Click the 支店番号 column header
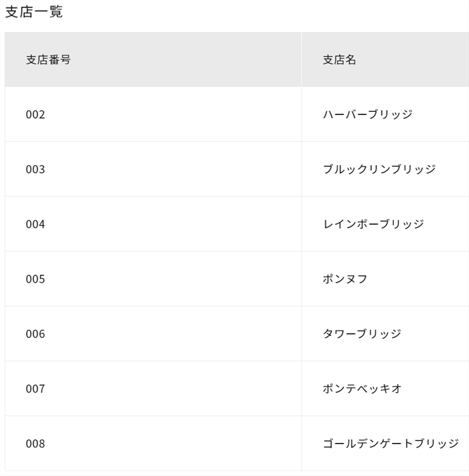Screen dimensions: 469x476 coord(48,60)
